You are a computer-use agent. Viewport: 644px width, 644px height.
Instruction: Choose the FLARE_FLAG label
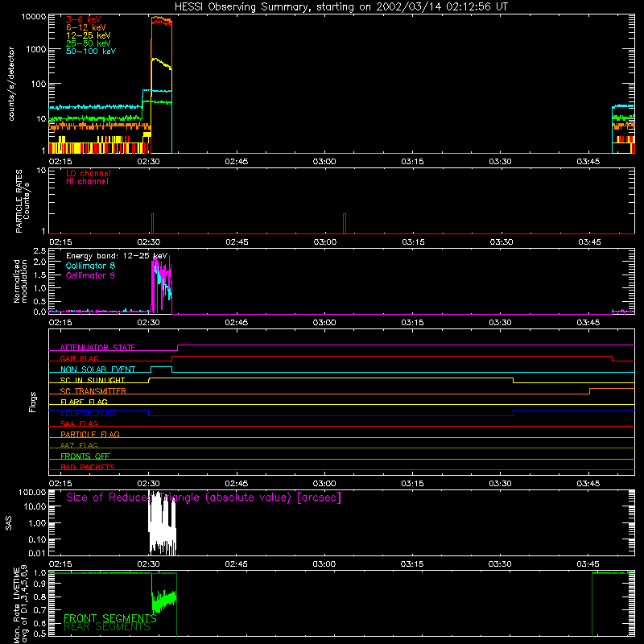coord(84,402)
